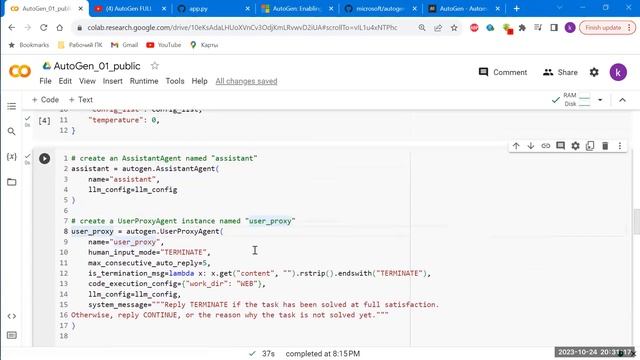Open the Edit menu

[65, 81]
